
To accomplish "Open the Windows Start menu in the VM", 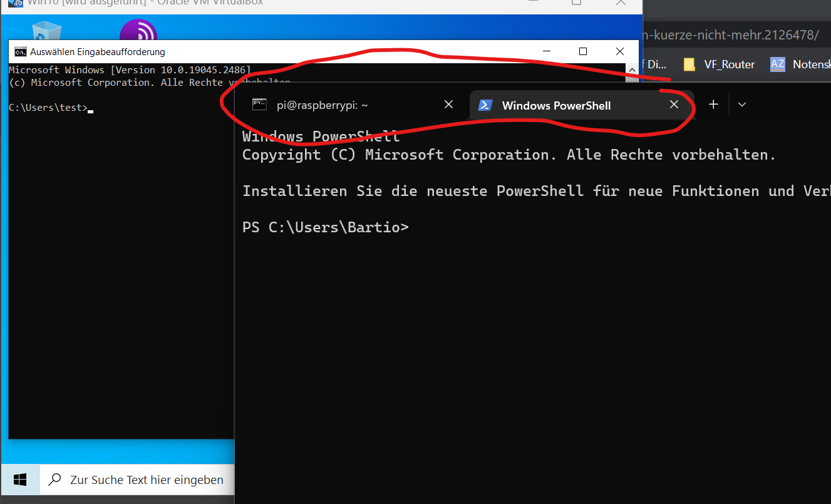I will click(20, 480).
